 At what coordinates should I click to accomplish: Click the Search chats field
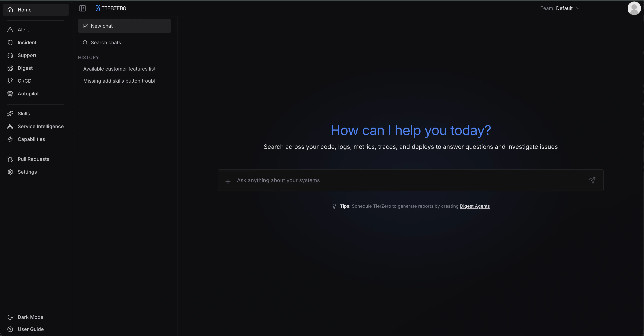(125, 43)
